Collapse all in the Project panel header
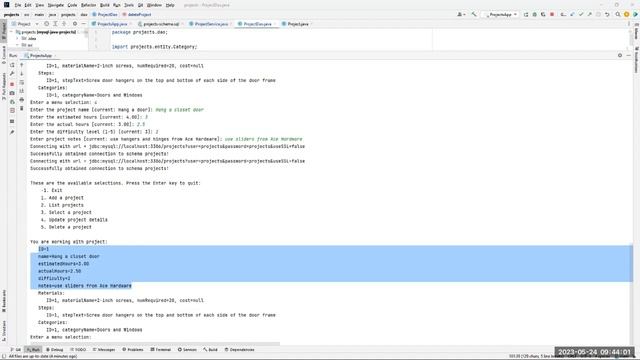Image resolution: width=640 pixels, height=360 pixels. coord(64,24)
